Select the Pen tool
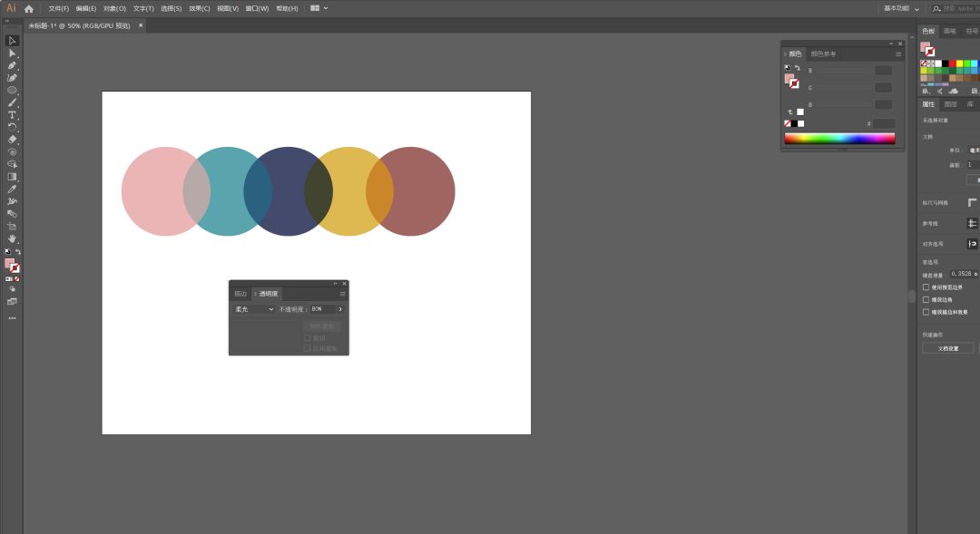 [12, 65]
